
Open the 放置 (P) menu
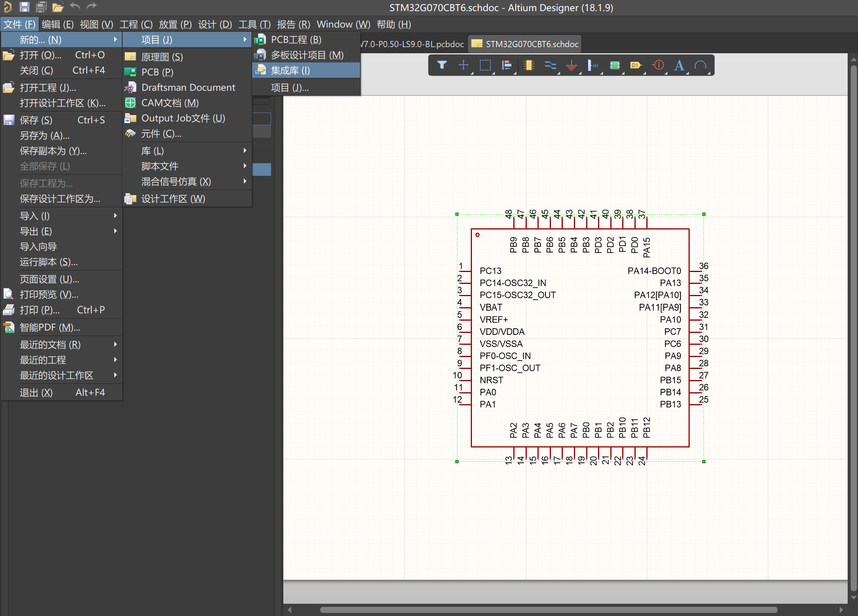[175, 24]
